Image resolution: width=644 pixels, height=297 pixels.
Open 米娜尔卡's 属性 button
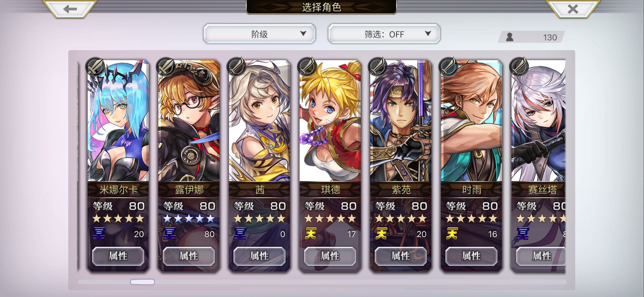point(118,256)
